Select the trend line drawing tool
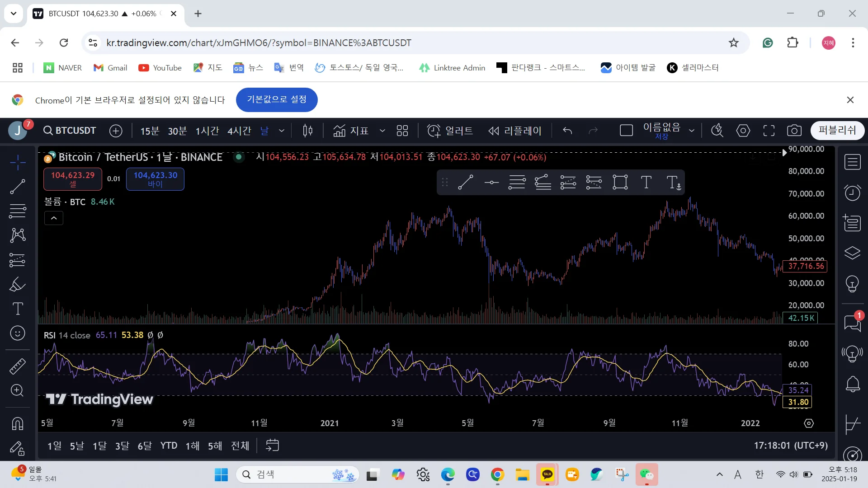This screenshot has width=868, height=488. tap(18, 187)
